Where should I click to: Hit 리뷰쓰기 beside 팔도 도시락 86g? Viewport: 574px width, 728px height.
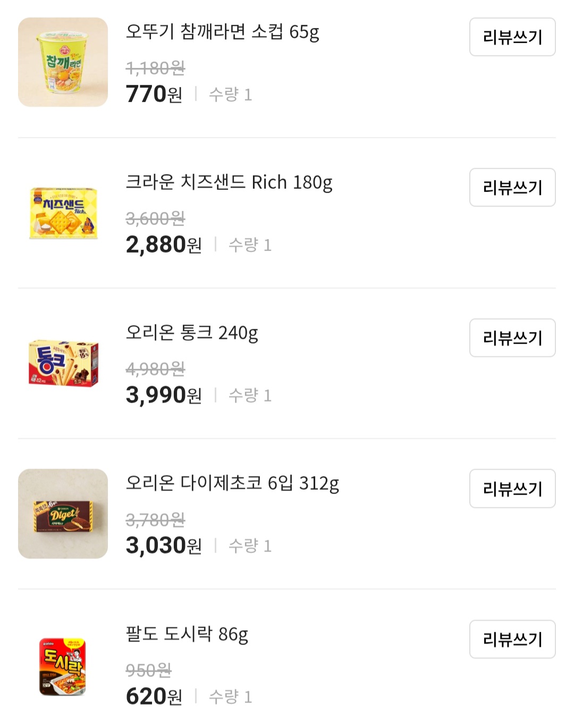512,639
